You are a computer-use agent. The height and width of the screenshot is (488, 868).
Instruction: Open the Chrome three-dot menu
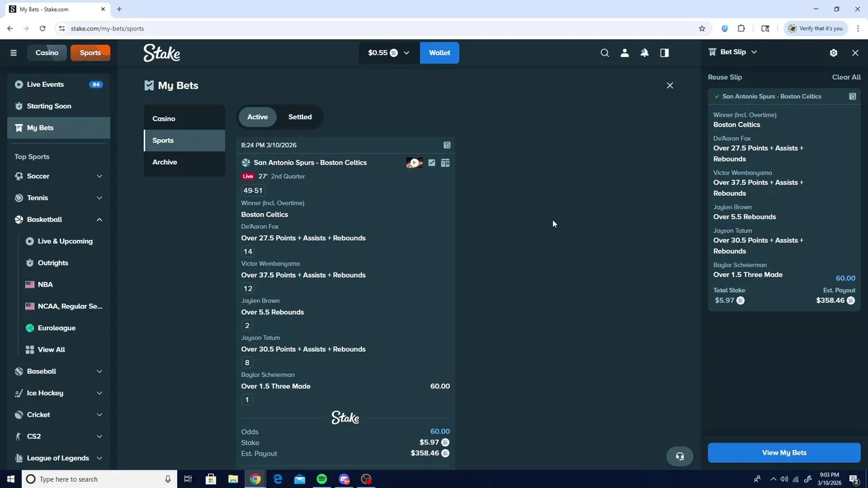click(859, 28)
